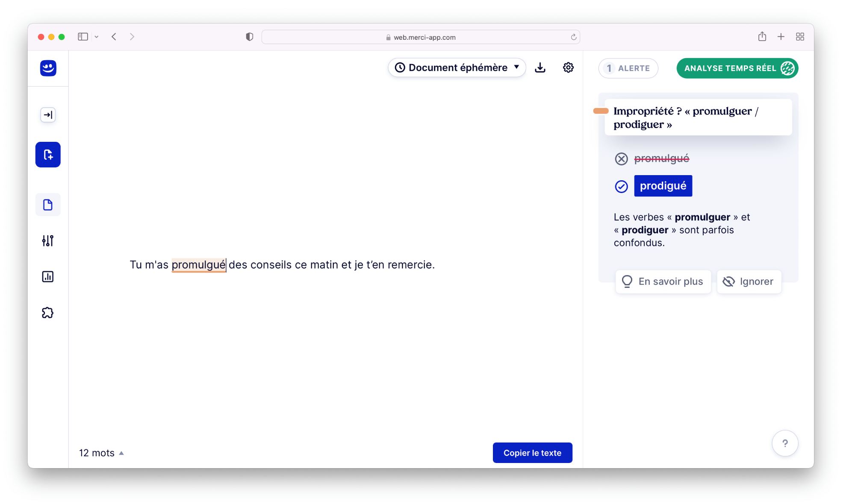Open Safari tab overview grid

tap(800, 37)
